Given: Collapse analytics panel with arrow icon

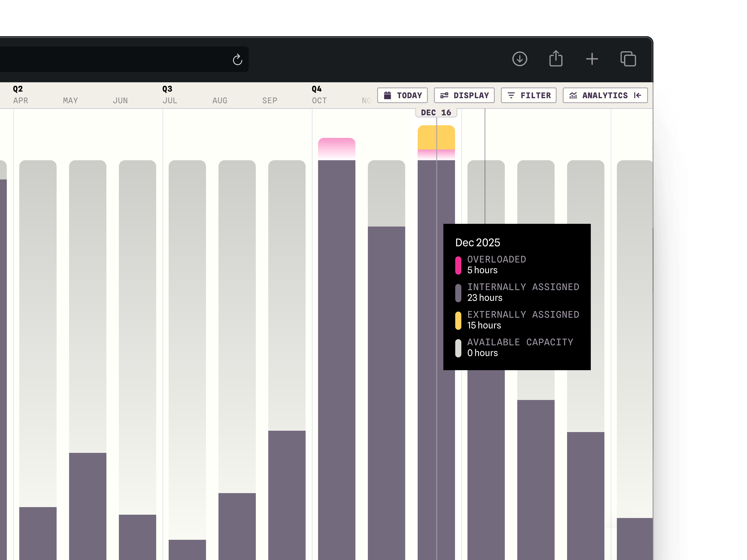Looking at the screenshot, I should pos(638,95).
